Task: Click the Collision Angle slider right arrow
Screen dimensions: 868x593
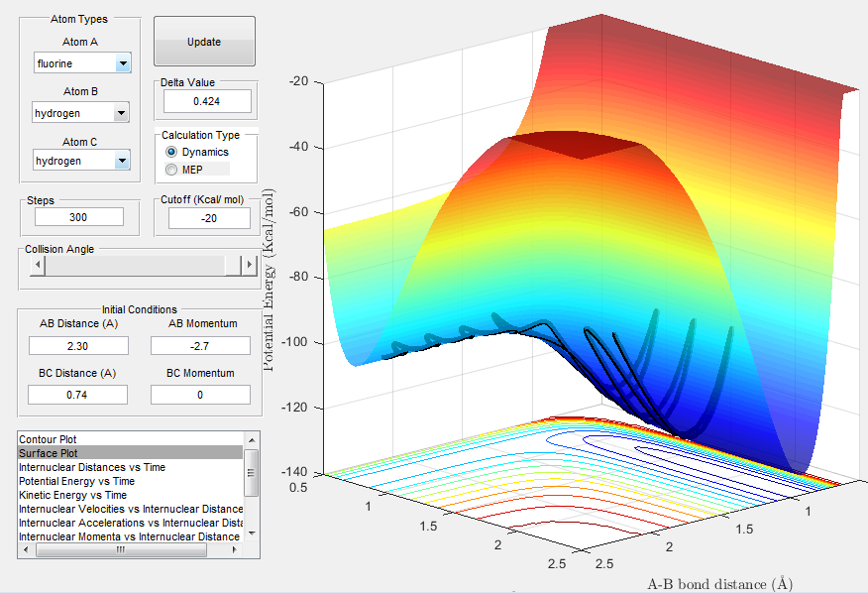Action: click(250, 266)
